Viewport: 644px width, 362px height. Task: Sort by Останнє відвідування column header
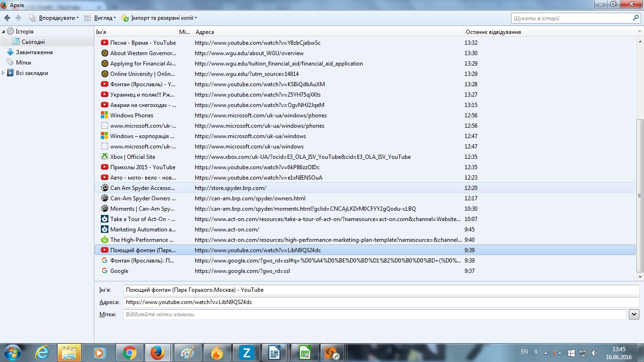(x=549, y=32)
